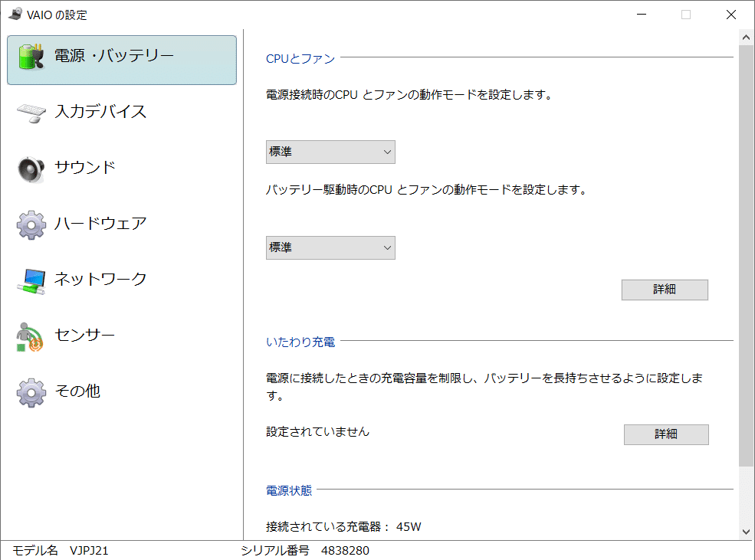Click the vertical scrollbar thumb

[x=746, y=255]
